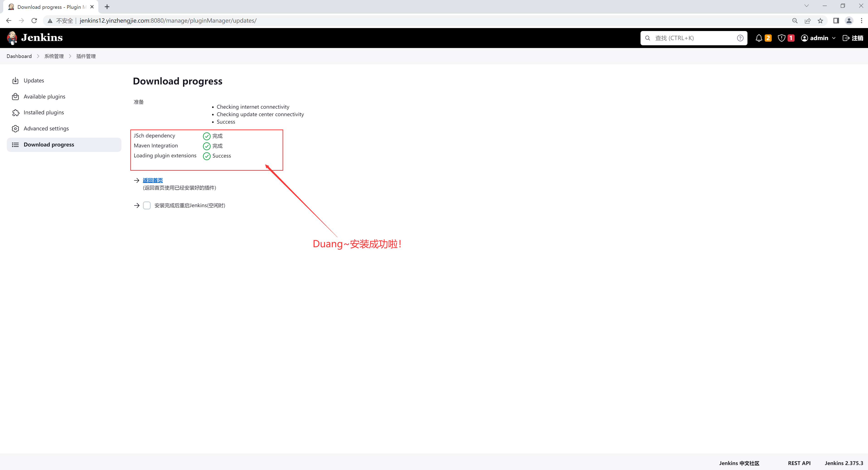Open Advanced settings in the sidebar
The width and height of the screenshot is (868, 470).
(46, 129)
